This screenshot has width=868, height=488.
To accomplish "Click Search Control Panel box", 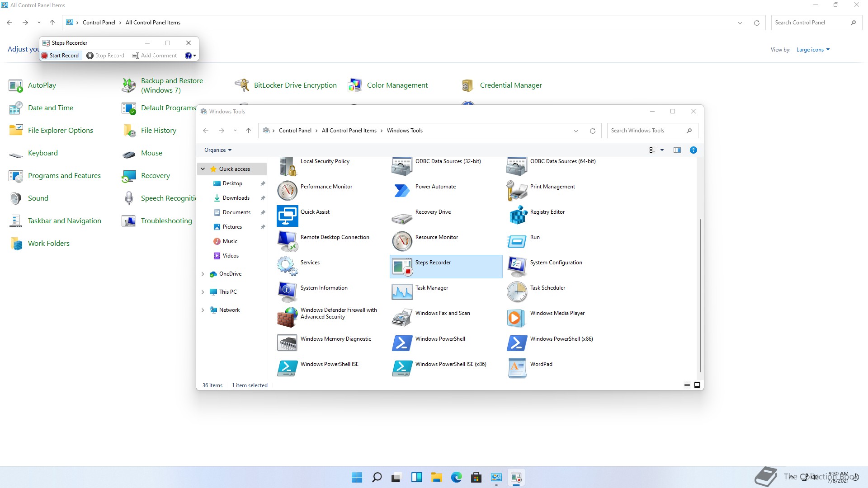I will [816, 23].
